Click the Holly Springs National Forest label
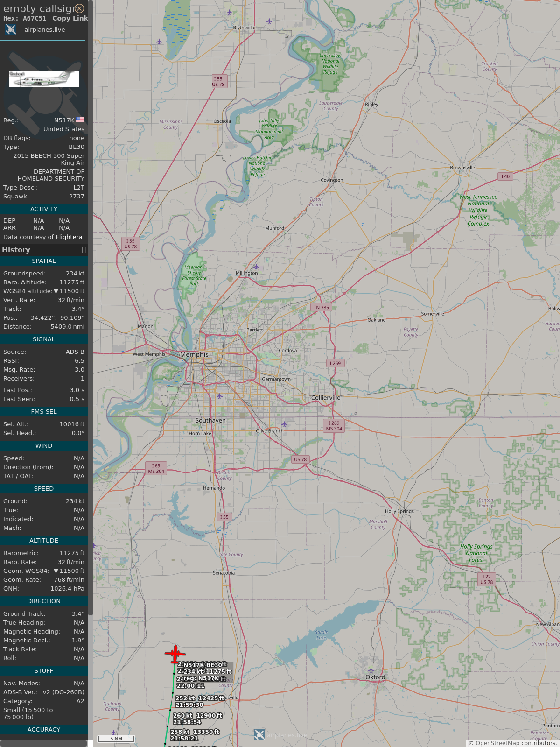Image resolution: width=560 pixels, height=747 pixels. click(476, 553)
